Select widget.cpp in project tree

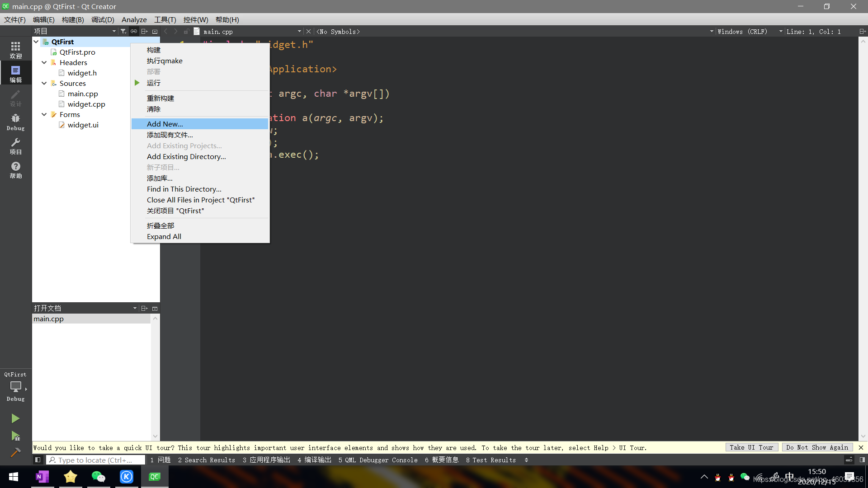(x=86, y=104)
